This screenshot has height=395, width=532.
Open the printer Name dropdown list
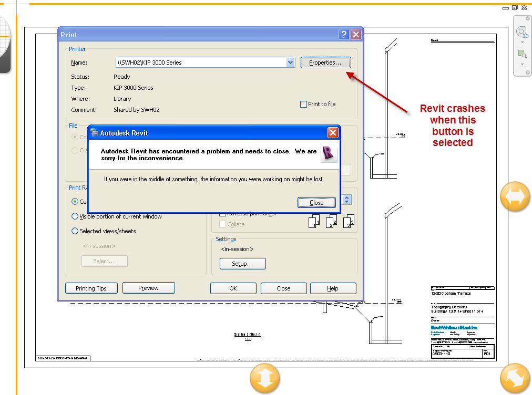coord(291,62)
